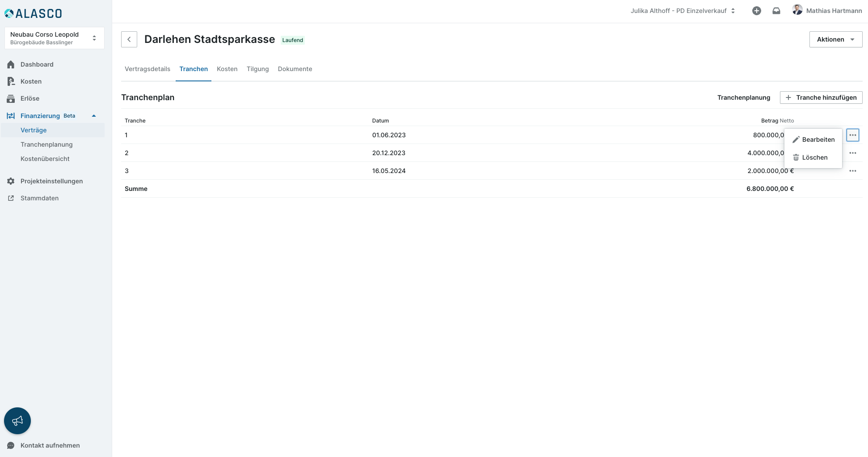
Task: Click the Tranche hinzufügen button
Action: tap(821, 97)
